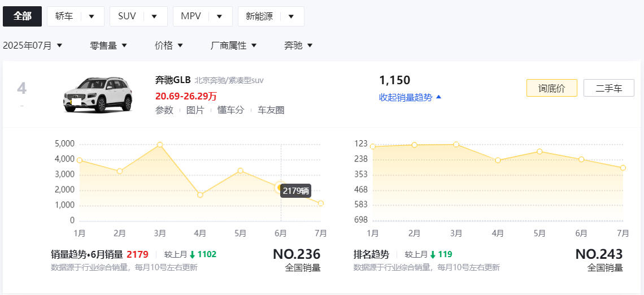Image resolution: width=644 pixels, height=295 pixels.
Task: Open the 2025年07月 date filter
Action: coord(32,46)
